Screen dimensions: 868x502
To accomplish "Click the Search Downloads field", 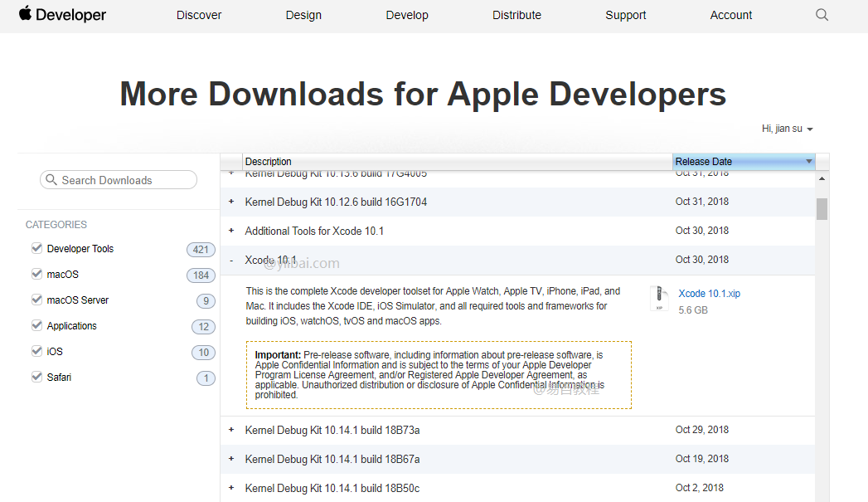I will (x=119, y=180).
